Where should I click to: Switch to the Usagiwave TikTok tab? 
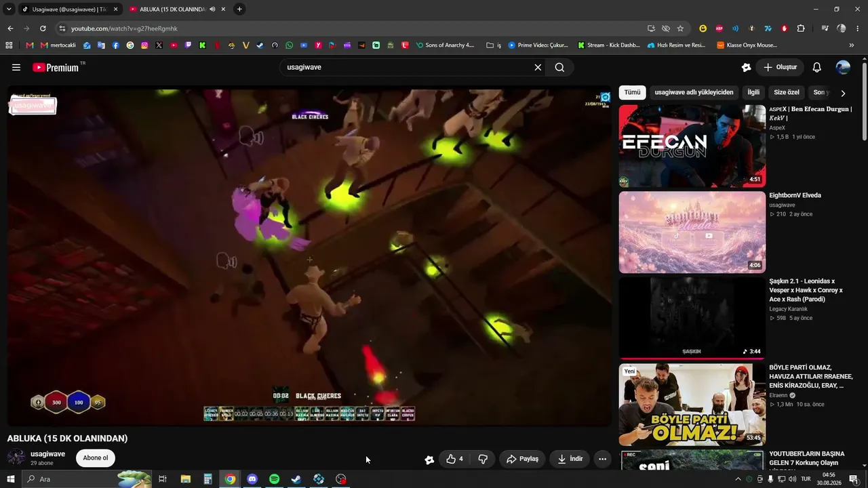click(x=68, y=9)
